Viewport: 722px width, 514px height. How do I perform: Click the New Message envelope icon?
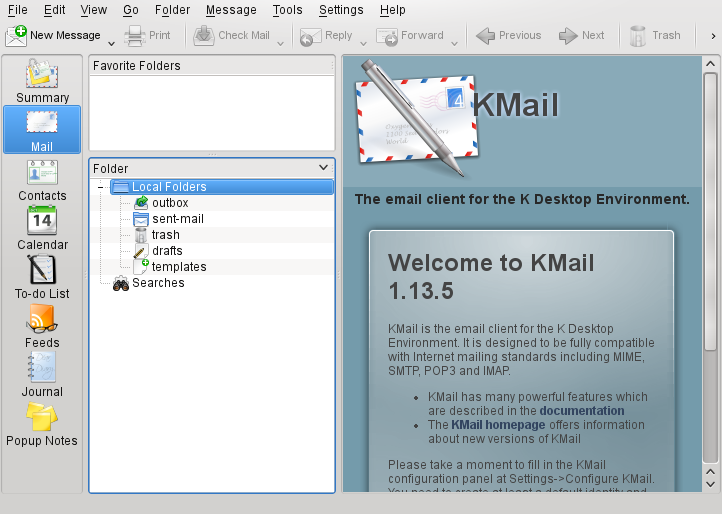point(16,35)
